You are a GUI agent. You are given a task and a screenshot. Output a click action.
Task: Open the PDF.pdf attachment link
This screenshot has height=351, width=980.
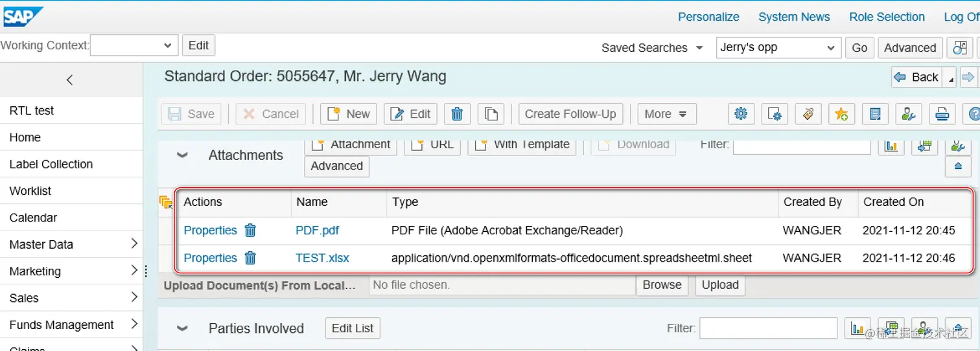point(317,230)
